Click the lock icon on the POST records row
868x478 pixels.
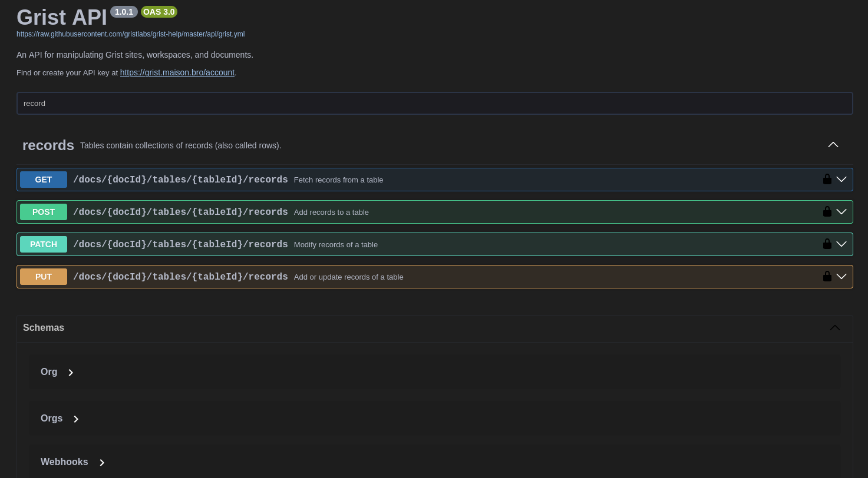(x=827, y=212)
